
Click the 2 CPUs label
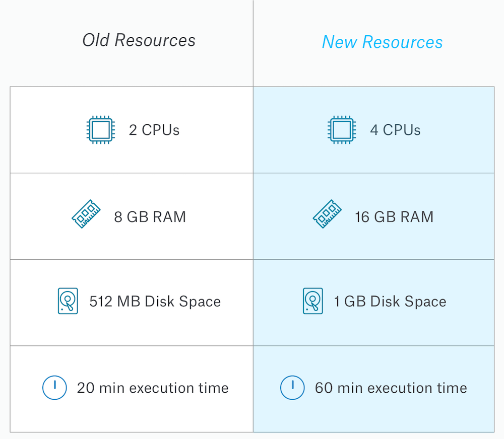pyautogui.click(x=154, y=130)
